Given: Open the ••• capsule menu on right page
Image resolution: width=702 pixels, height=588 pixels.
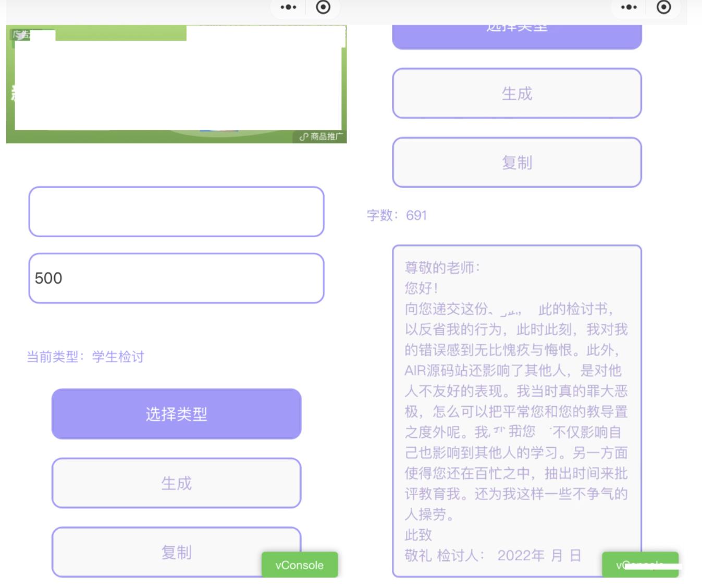Looking at the screenshot, I should pyautogui.click(x=630, y=8).
